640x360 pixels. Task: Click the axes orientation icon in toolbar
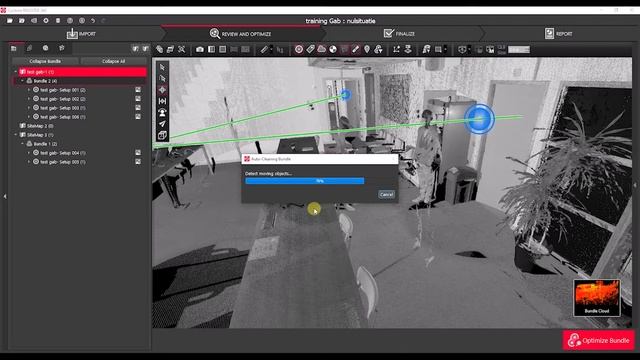[x=396, y=49]
